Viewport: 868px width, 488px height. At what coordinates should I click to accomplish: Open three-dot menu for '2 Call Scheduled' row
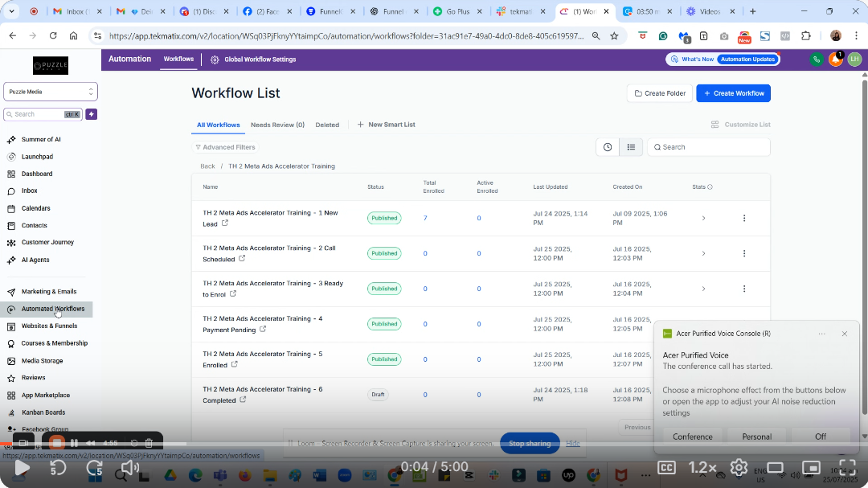[x=744, y=254]
